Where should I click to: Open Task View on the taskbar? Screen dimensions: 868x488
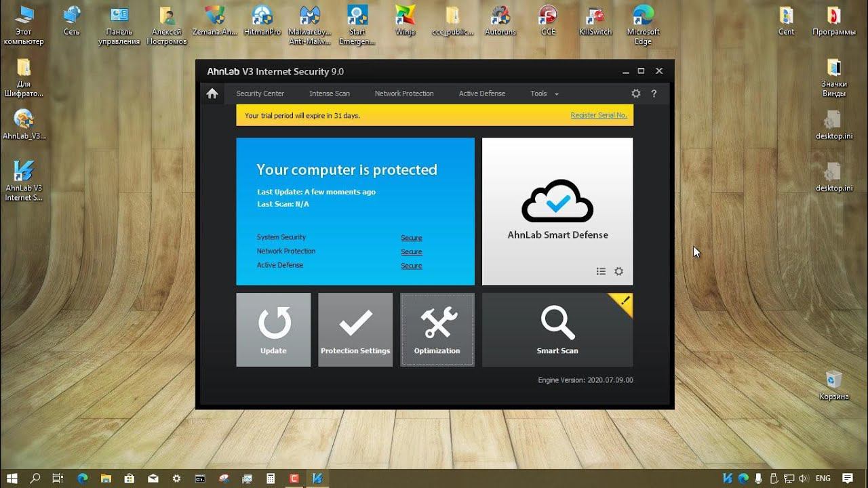[x=58, y=478]
